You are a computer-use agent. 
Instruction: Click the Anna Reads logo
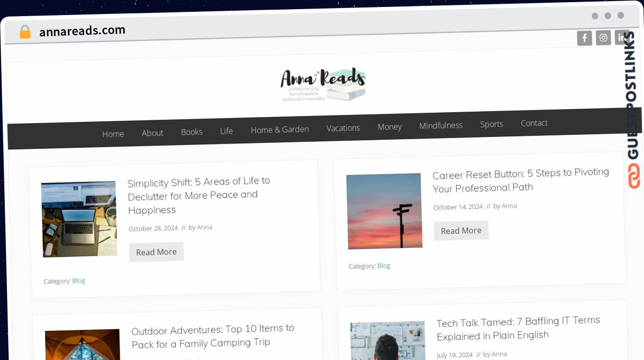coord(324,85)
